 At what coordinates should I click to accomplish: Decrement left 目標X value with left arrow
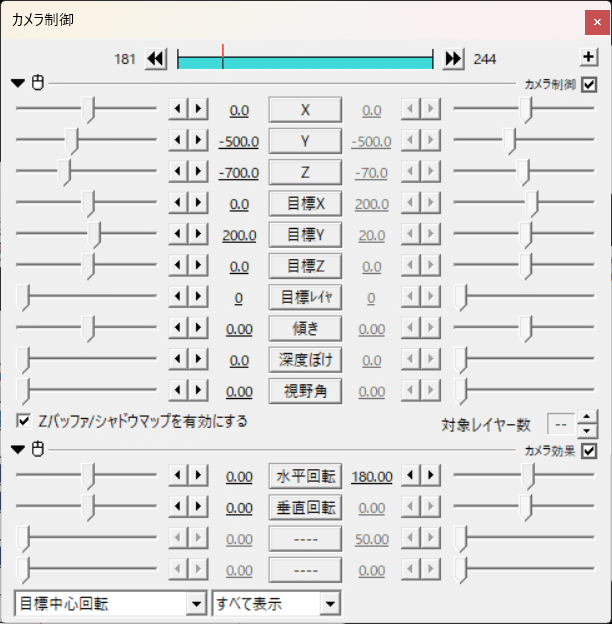178,203
